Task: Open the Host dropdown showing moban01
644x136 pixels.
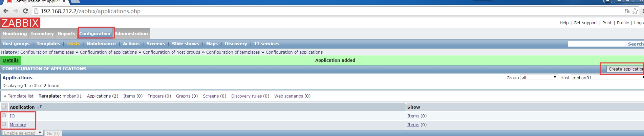Action: 607,78
